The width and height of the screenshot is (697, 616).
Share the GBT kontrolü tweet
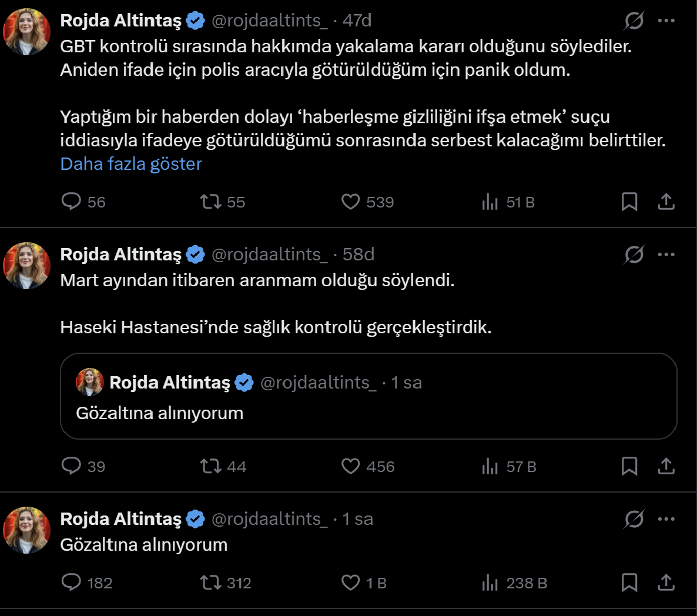666,202
